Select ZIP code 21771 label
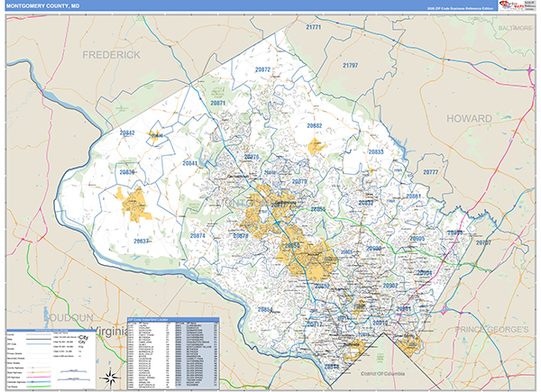The width and height of the screenshot is (541, 392). point(314,28)
